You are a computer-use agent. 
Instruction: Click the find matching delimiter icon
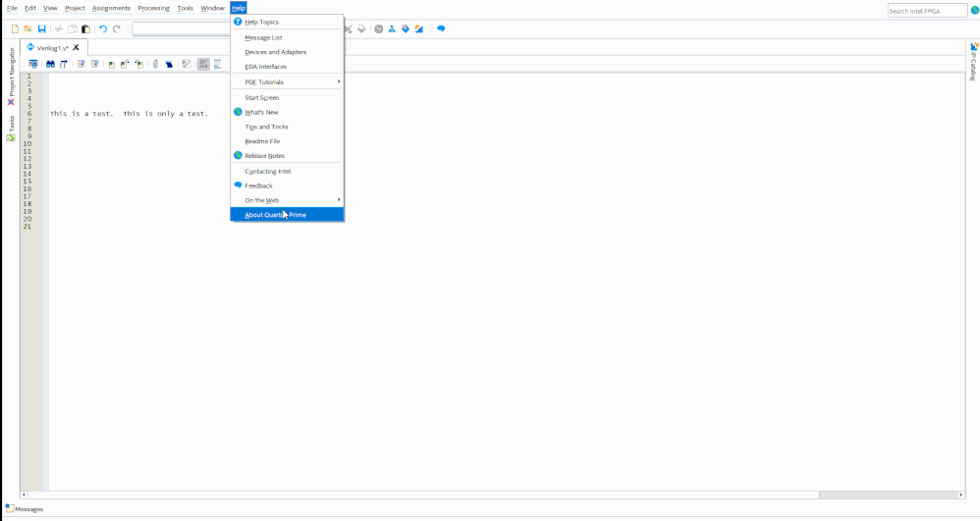coord(155,64)
